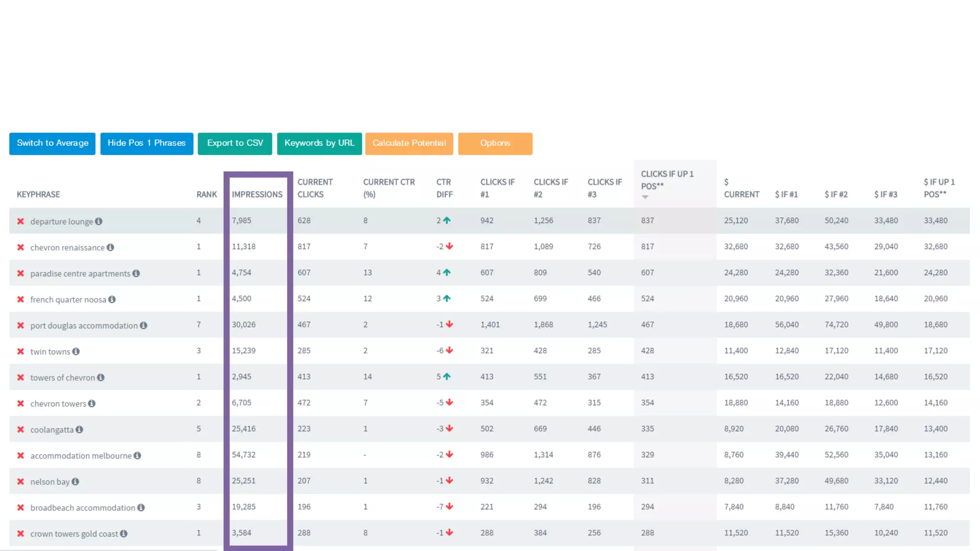Hide Pos 1 Phrases

click(x=146, y=143)
